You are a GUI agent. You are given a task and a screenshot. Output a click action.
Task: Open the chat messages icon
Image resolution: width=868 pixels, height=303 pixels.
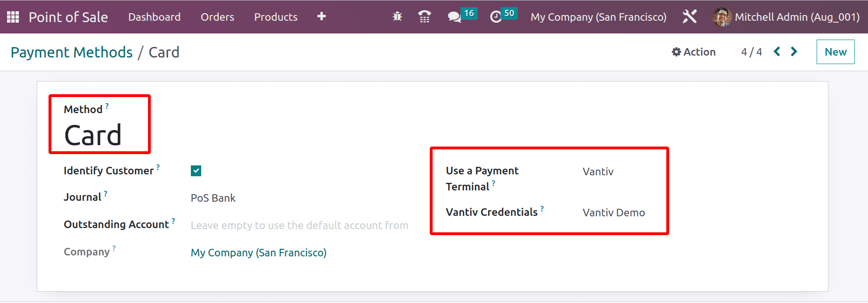(x=454, y=17)
